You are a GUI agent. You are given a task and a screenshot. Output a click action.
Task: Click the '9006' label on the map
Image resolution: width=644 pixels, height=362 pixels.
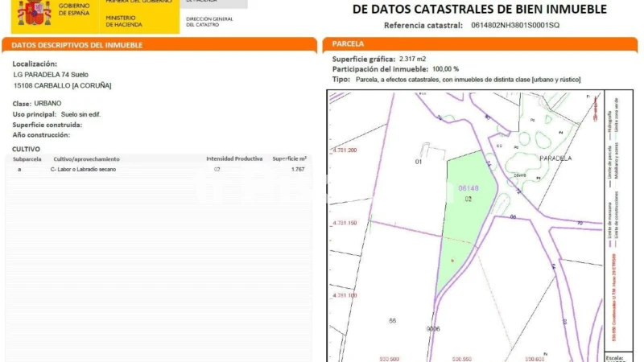(x=433, y=329)
